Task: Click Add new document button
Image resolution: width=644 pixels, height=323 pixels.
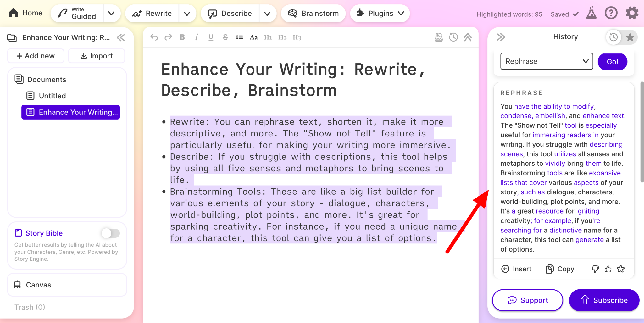Action: 36,56
